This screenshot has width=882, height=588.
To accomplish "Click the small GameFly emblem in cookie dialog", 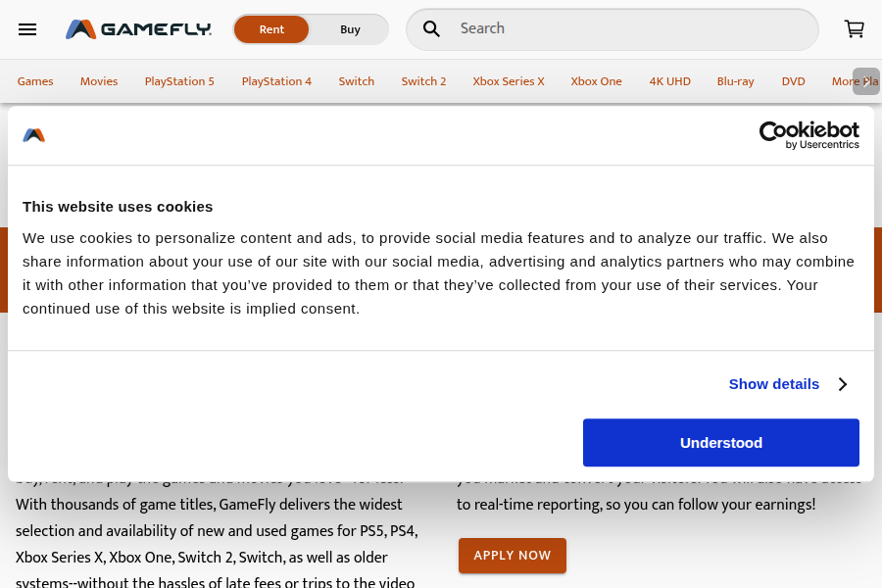I will (34, 135).
